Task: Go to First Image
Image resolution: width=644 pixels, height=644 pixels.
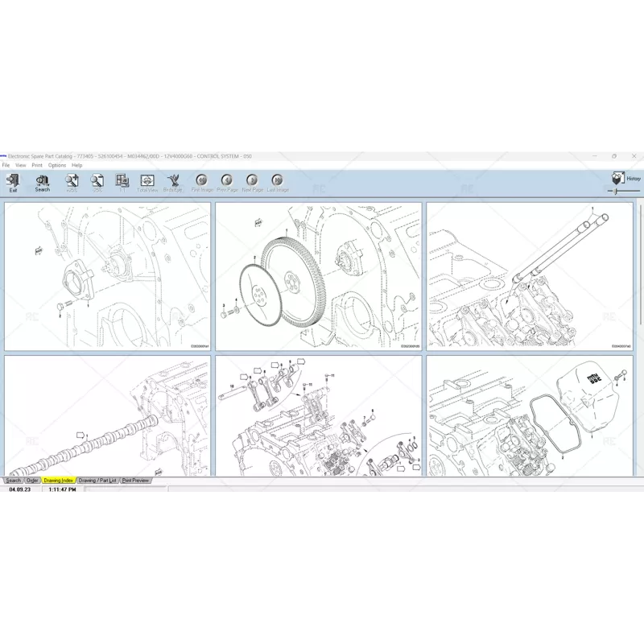Action: 202,182
